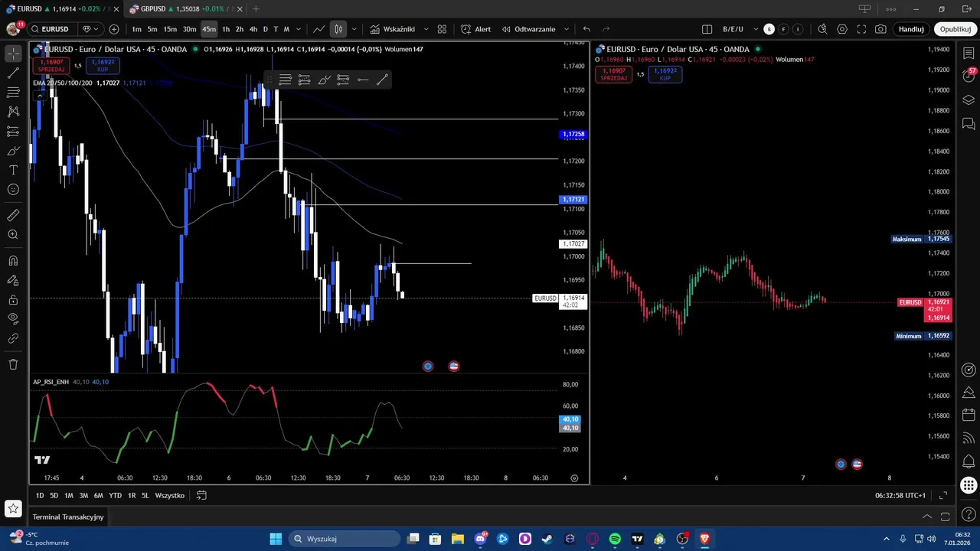Remove drawings with trash icon
The image size is (980, 551).
click(x=13, y=364)
